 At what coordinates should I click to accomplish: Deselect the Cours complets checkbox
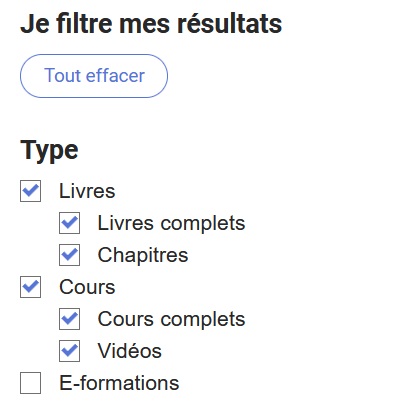point(69,319)
